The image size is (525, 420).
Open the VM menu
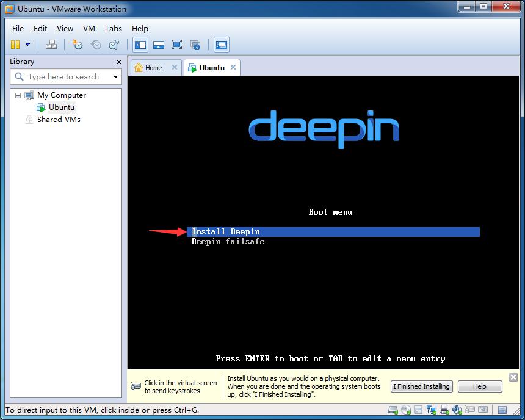(x=89, y=29)
